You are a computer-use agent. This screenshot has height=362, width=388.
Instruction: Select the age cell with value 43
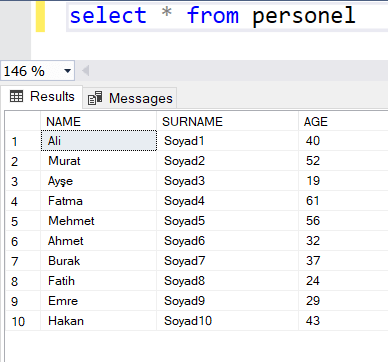343,321
